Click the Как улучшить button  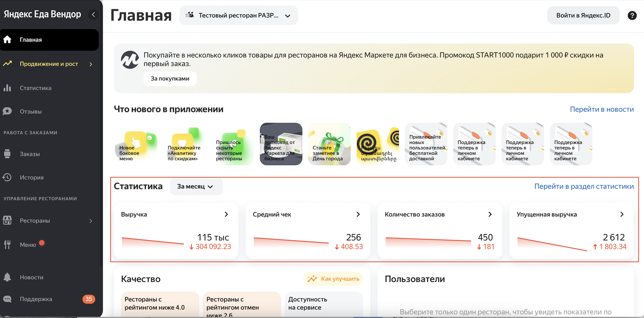[333, 279]
